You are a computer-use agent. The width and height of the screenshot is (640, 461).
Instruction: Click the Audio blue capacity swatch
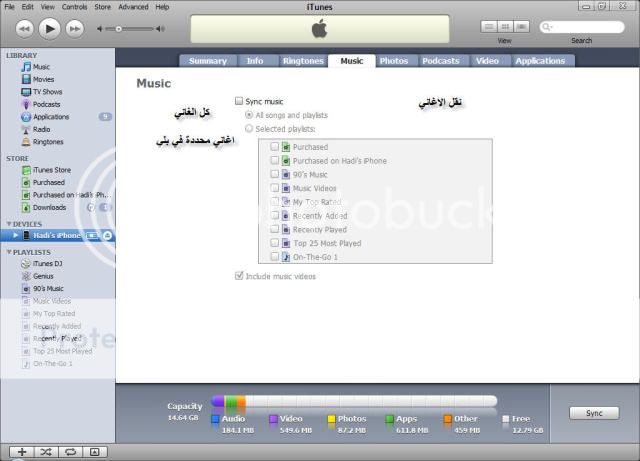216,419
